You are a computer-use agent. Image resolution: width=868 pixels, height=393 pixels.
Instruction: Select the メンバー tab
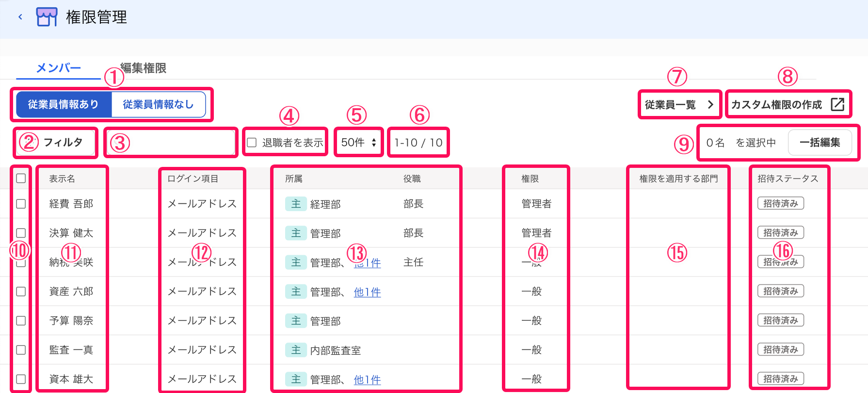click(x=58, y=68)
